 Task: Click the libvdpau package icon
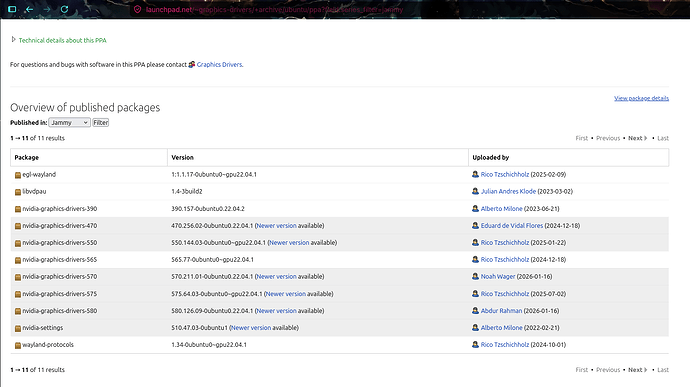18,192
